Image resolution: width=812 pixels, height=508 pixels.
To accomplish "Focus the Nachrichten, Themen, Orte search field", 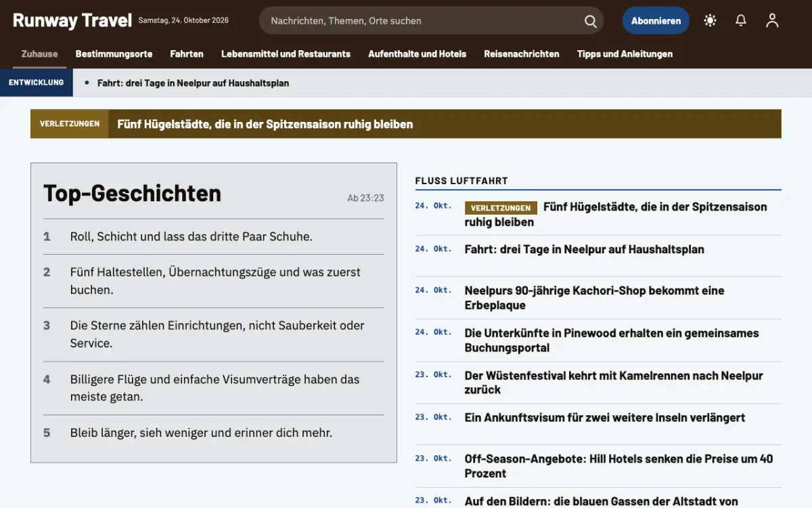I will click(431, 20).
